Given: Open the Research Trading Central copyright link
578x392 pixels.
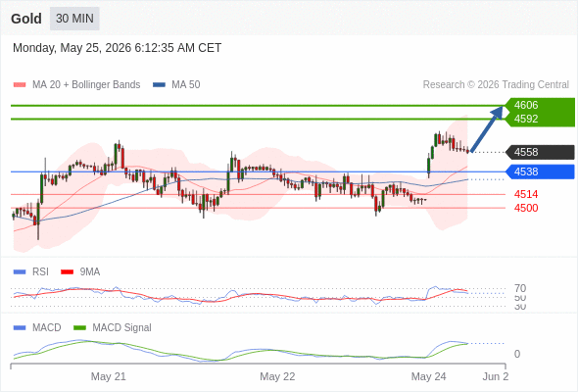Looking at the screenshot, I should [496, 85].
